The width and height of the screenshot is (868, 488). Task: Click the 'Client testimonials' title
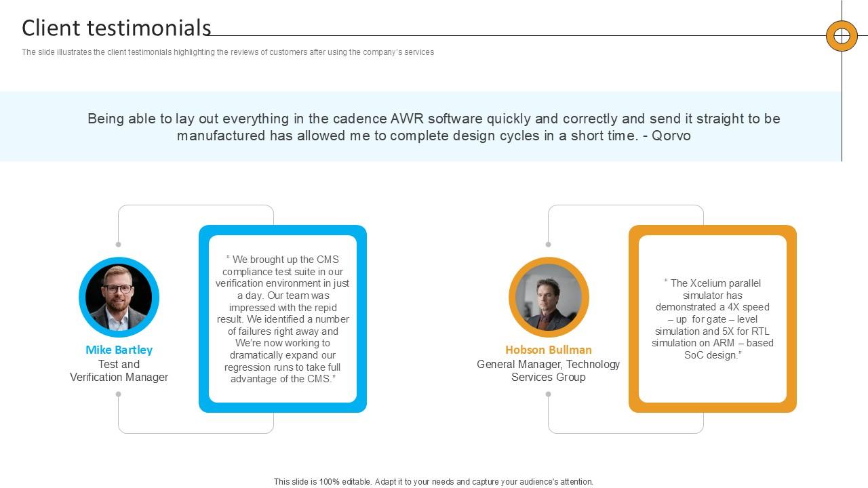click(117, 28)
